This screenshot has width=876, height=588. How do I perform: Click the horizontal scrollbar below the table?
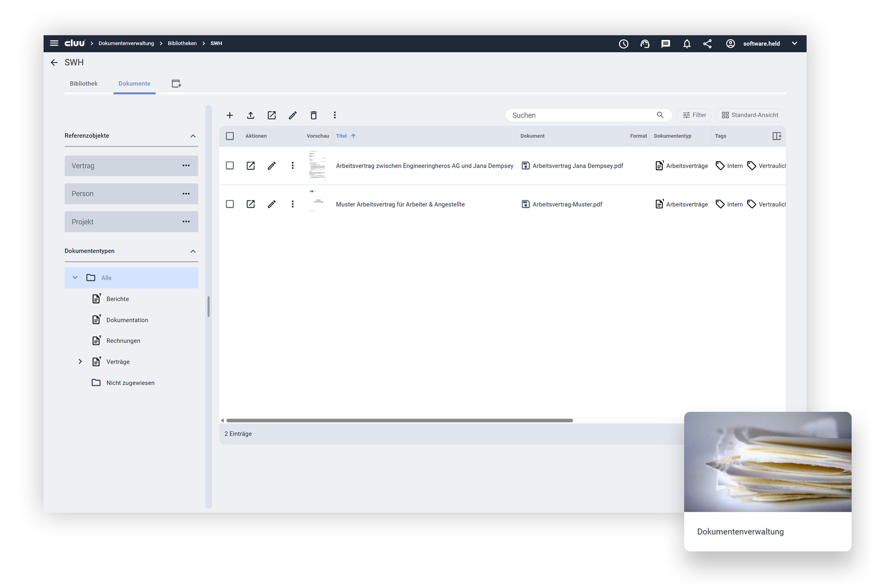coord(399,420)
